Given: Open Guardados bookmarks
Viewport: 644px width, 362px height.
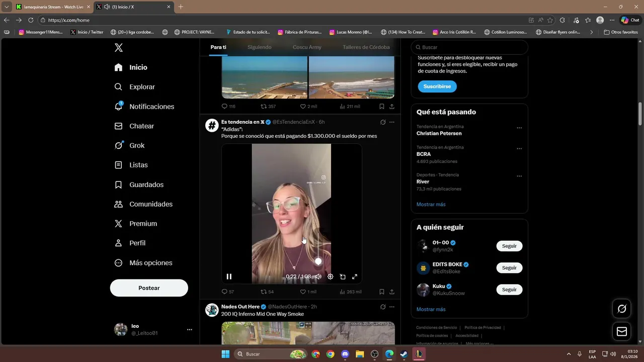Looking at the screenshot, I should [x=139, y=185].
